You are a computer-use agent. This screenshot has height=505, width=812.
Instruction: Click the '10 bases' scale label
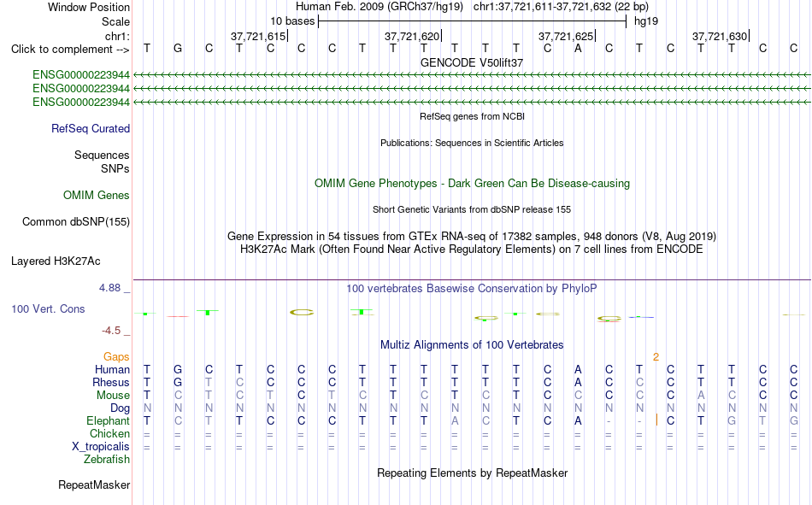click(292, 21)
